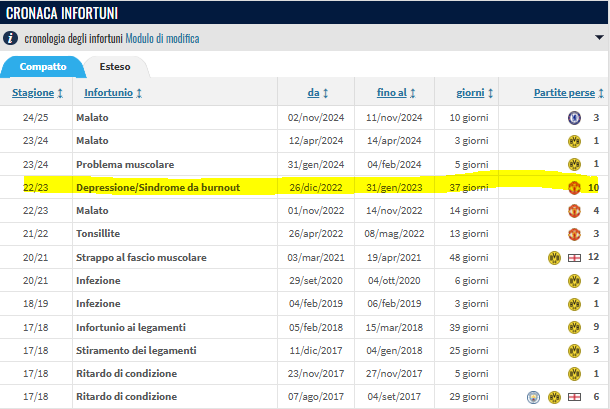Expand the cronologia degli infortuni dropdown arrow

(599, 38)
